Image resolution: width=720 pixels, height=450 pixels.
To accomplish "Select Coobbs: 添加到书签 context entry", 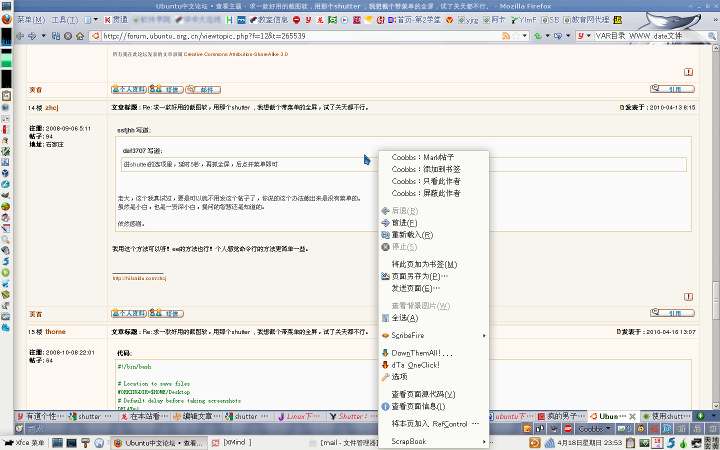I will [x=433, y=169].
